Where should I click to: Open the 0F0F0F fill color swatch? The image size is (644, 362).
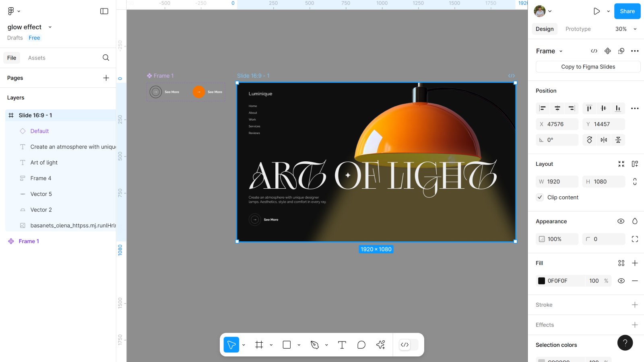542,281
